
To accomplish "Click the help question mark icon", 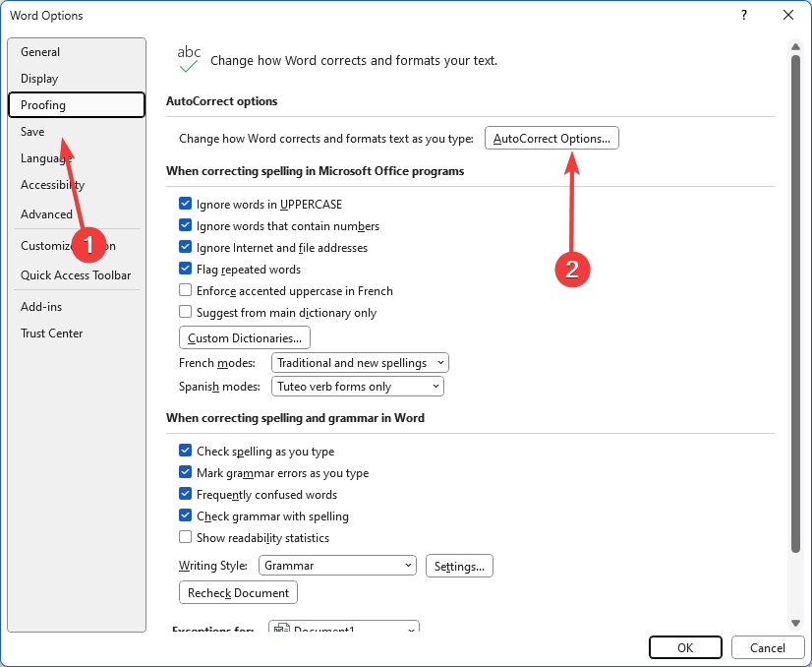I will tap(744, 15).
